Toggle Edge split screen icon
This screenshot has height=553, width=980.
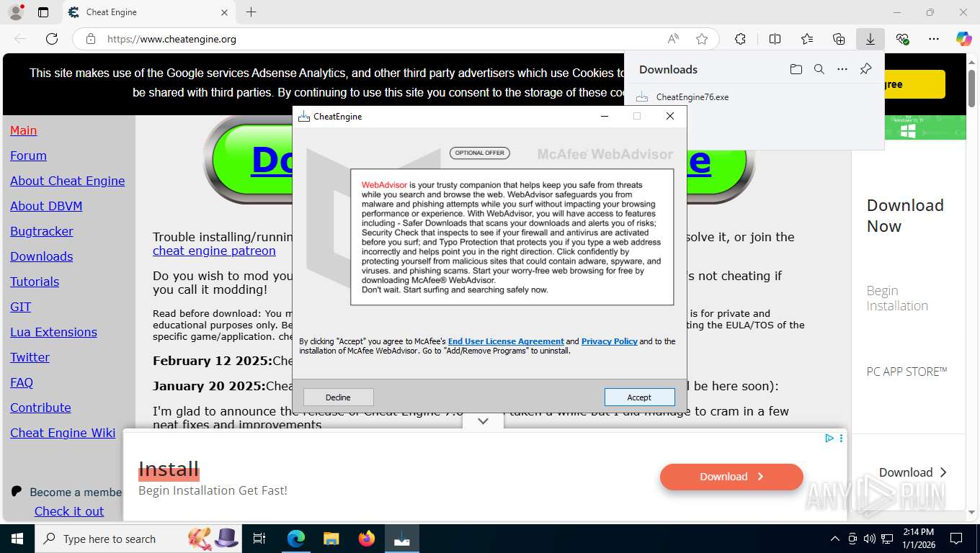(x=775, y=39)
